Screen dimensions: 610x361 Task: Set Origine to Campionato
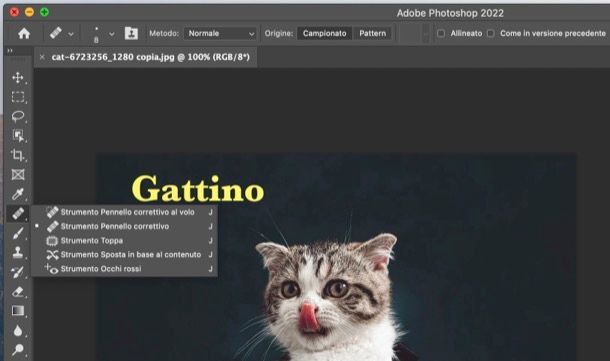click(324, 33)
